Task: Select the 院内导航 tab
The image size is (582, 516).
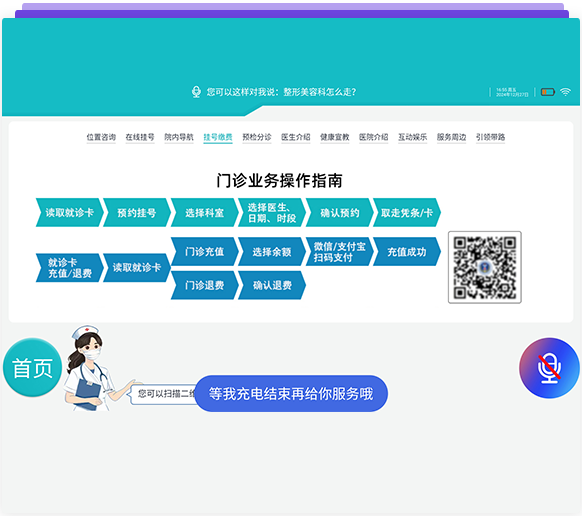Action: click(x=179, y=137)
